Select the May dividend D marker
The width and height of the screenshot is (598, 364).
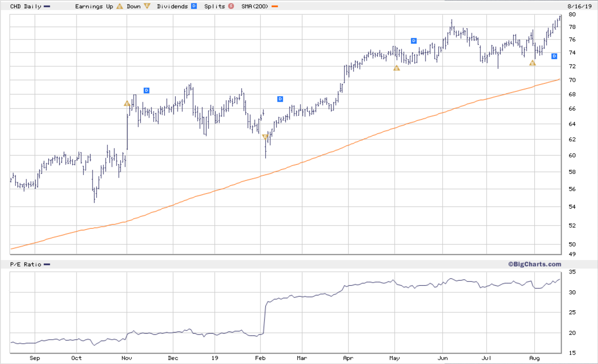point(414,41)
